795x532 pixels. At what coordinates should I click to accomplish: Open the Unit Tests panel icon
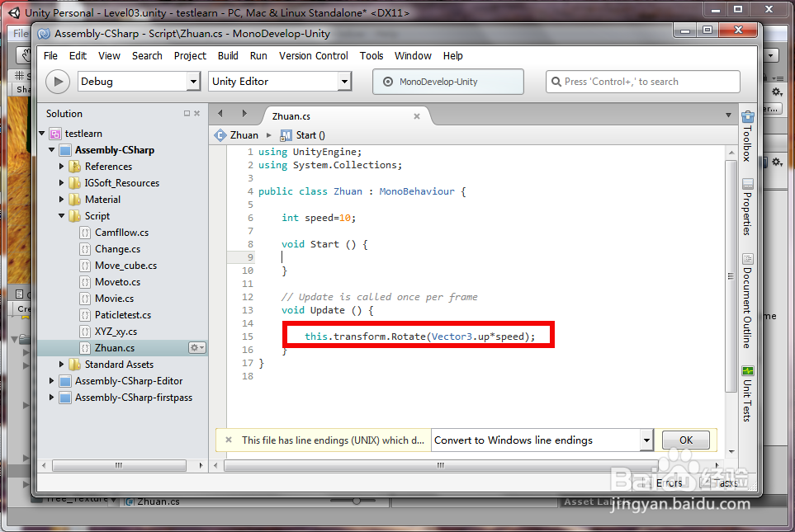click(x=747, y=371)
